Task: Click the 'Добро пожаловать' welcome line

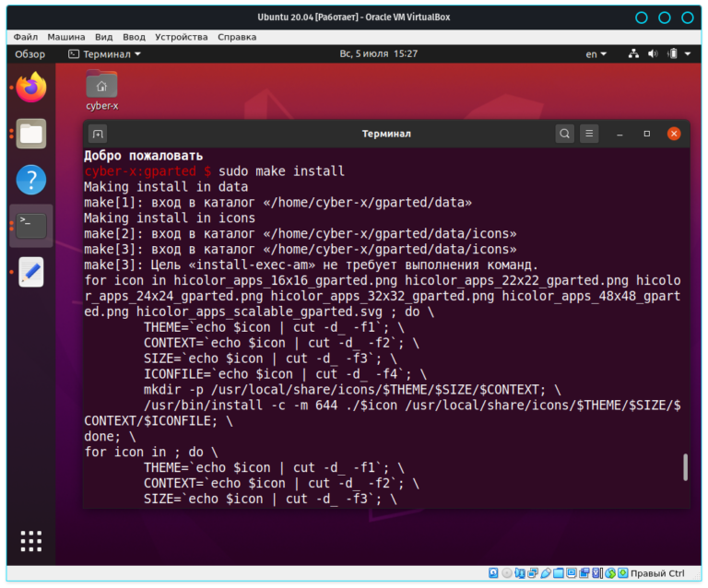Action: pyautogui.click(x=143, y=156)
